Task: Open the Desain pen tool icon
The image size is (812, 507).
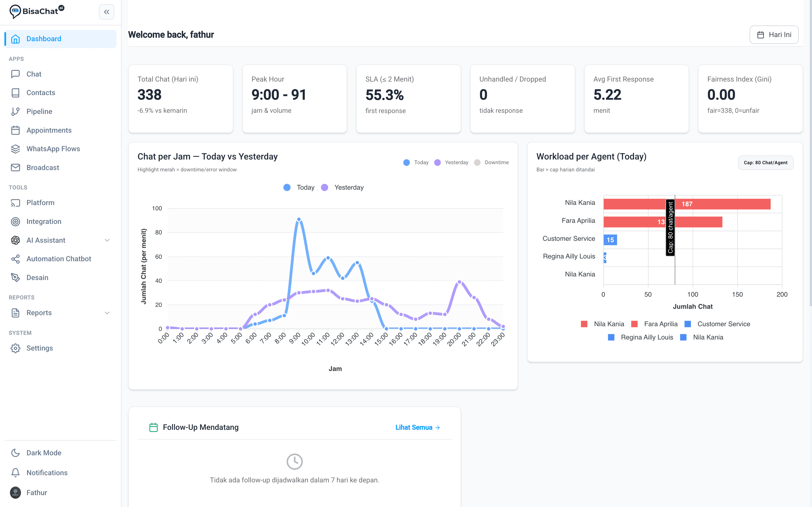Action: coord(15,278)
